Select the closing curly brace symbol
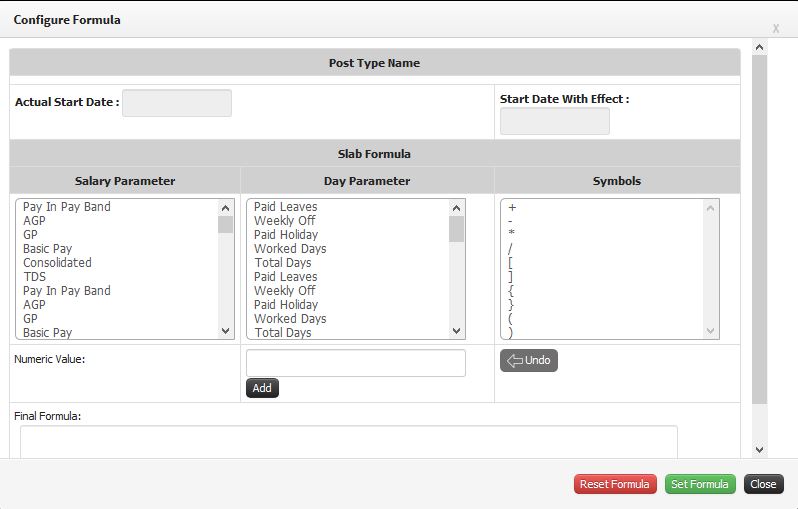The width and height of the screenshot is (798, 509). [510, 305]
